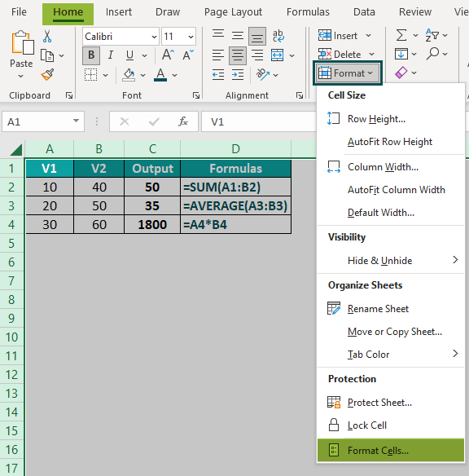
Task: Confirm entry with formula bar checkmark
Action: pos(154,121)
